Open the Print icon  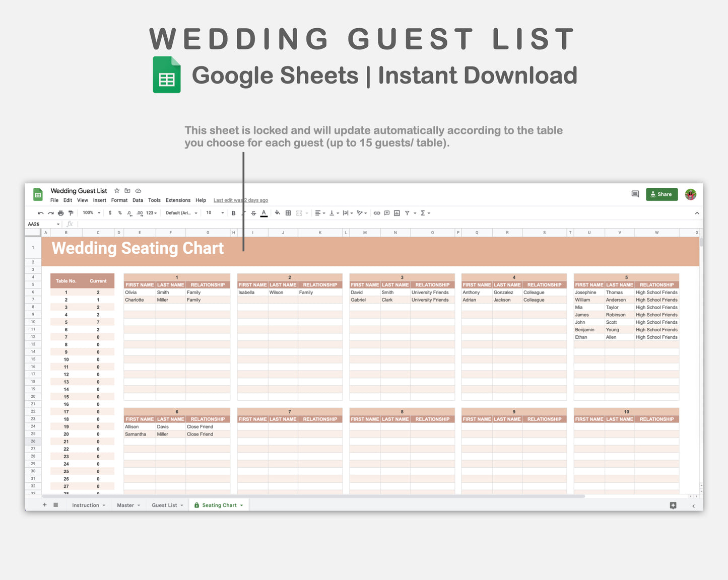click(61, 213)
